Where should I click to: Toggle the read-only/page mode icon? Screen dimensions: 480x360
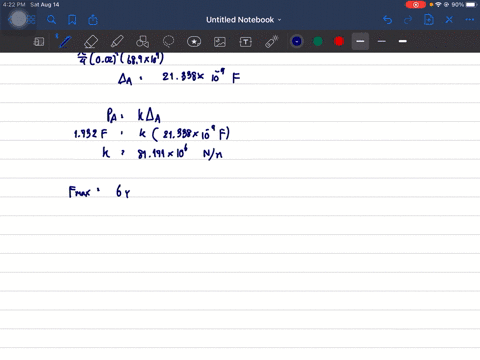click(39, 42)
